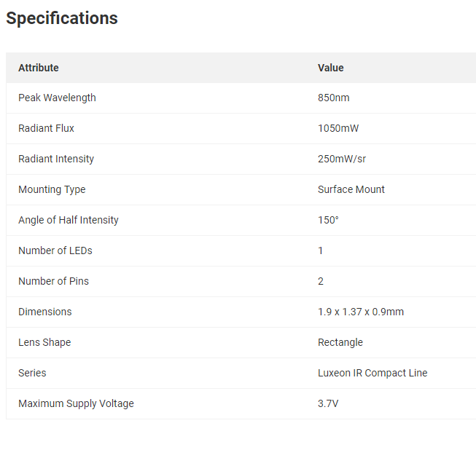Image resolution: width=476 pixels, height=450 pixels.
Task: Click the Number of LEDs label
Action: 55,250
